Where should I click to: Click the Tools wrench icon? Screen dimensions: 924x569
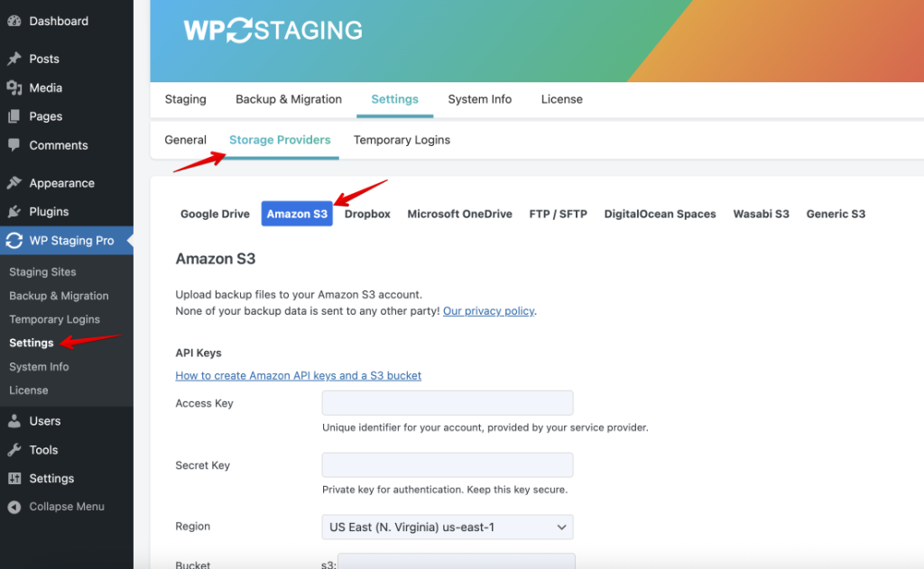[14, 450]
